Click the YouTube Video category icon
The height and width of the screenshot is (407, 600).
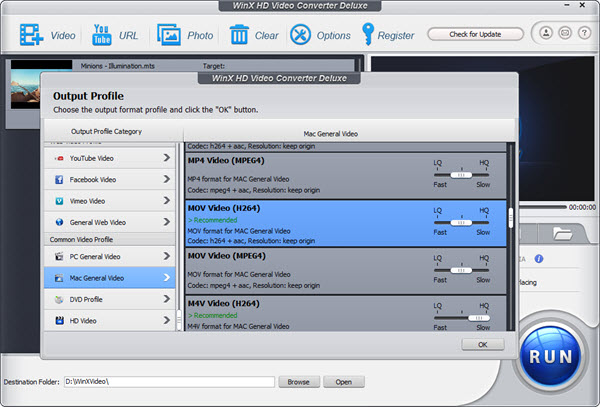pos(59,158)
